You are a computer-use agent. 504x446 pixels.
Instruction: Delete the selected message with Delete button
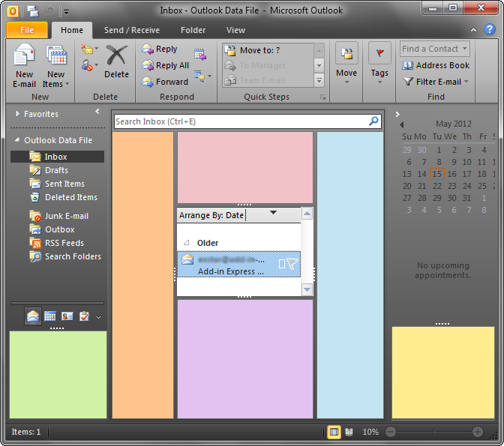coord(116,61)
